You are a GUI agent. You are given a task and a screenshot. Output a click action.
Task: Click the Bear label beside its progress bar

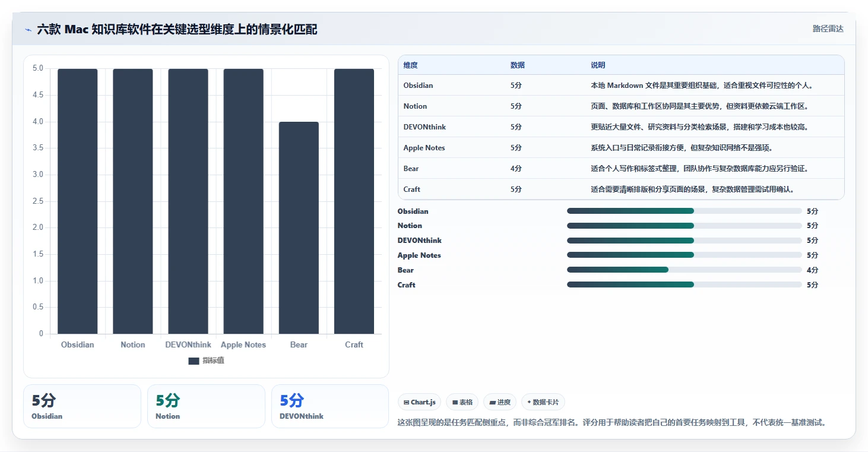[x=406, y=270]
